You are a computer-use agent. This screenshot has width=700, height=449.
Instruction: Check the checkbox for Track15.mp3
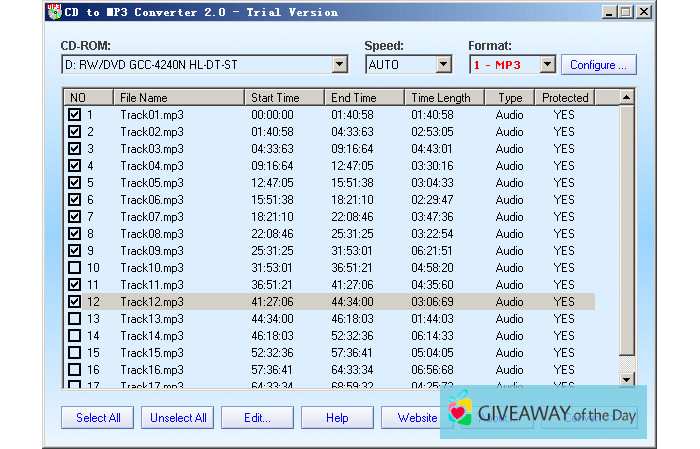pyautogui.click(x=75, y=353)
